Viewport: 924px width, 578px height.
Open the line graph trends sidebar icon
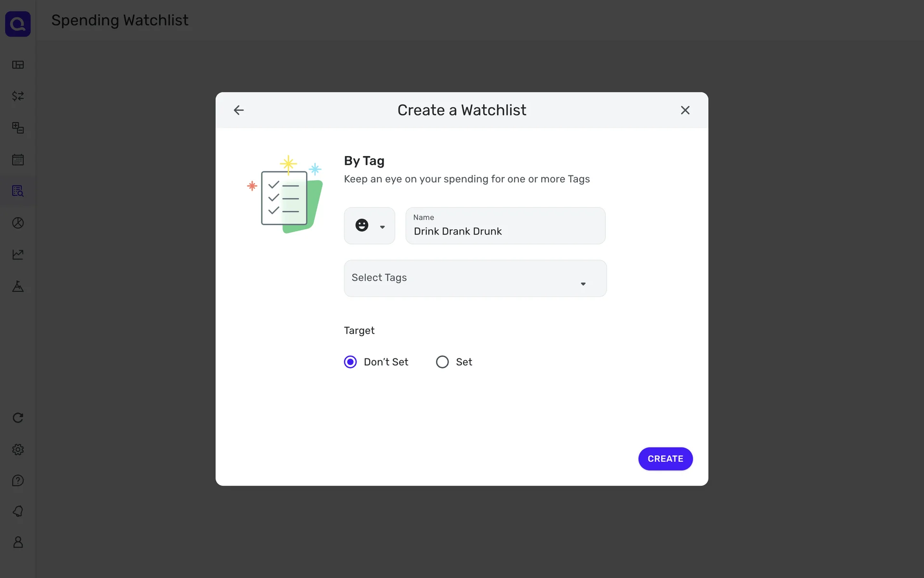coord(18,254)
